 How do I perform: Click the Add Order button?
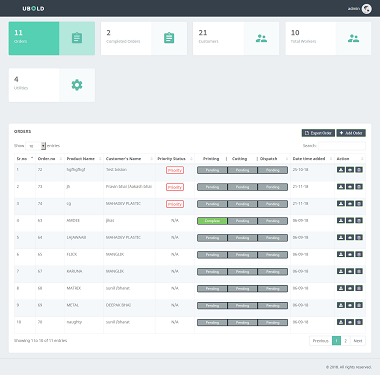[351, 133]
